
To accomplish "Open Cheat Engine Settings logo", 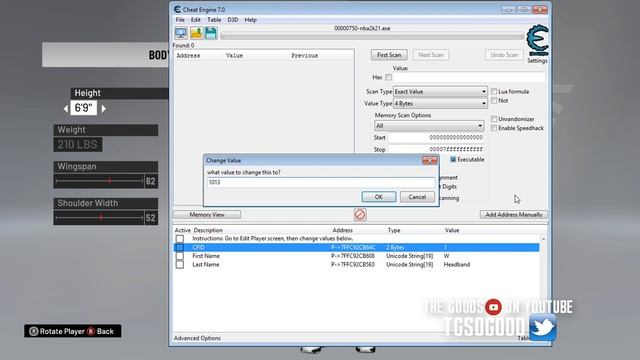I will tap(537, 41).
